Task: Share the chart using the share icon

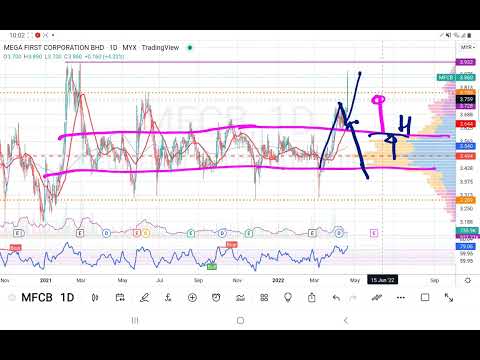Action: [x=312, y=297]
